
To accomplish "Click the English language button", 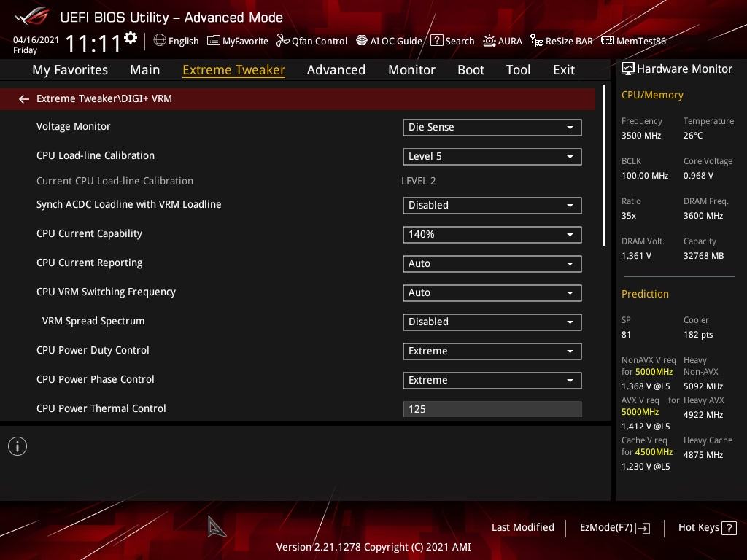I will tap(177, 41).
